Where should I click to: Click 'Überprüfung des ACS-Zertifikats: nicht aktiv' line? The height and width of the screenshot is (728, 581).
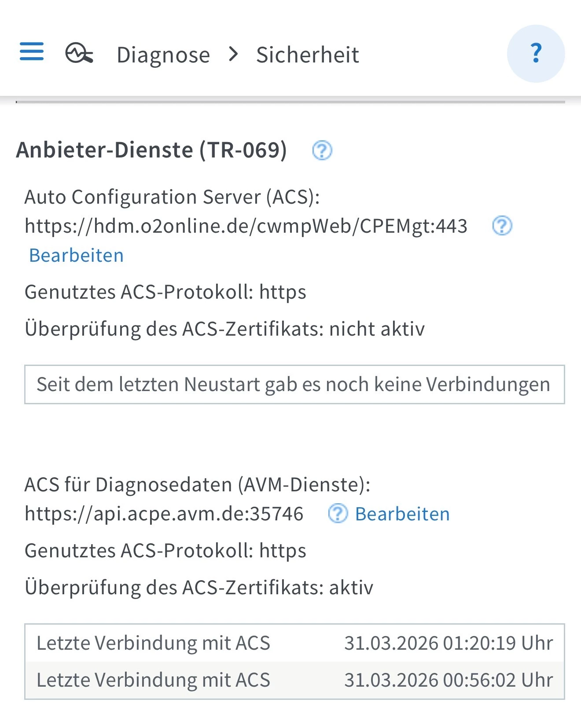pyautogui.click(x=224, y=329)
